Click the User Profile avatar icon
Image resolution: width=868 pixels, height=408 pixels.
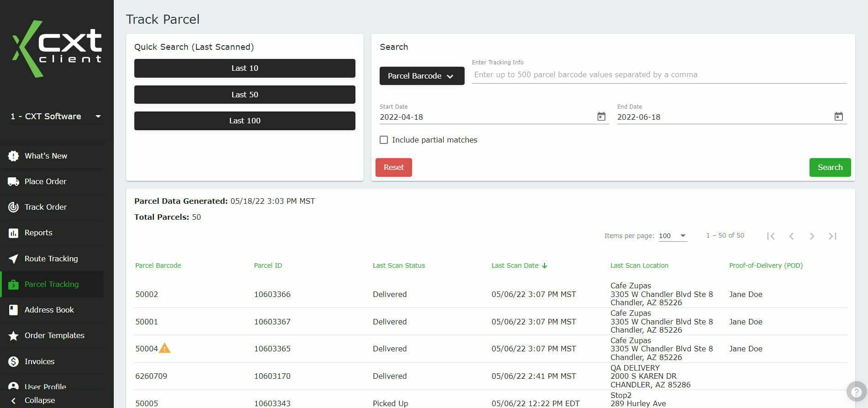coord(13,386)
